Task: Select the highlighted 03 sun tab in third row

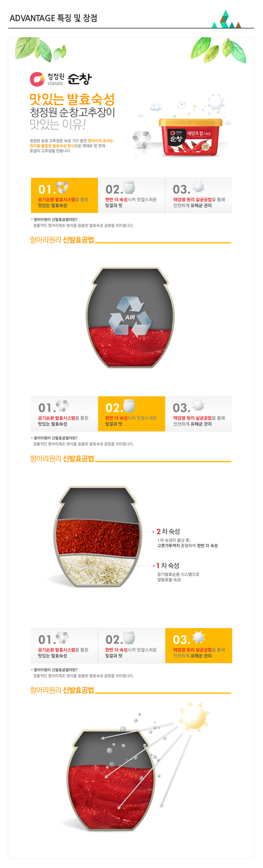Action: tap(199, 646)
